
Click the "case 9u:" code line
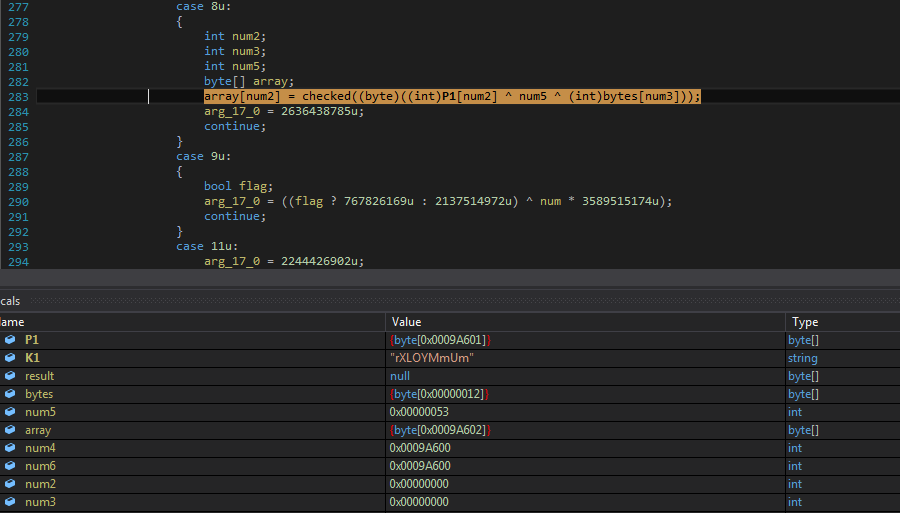[x=205, y=156]
